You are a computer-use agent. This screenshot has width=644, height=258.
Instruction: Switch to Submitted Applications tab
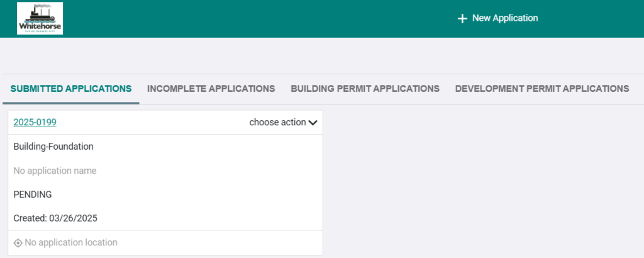(x=70, y=89)
